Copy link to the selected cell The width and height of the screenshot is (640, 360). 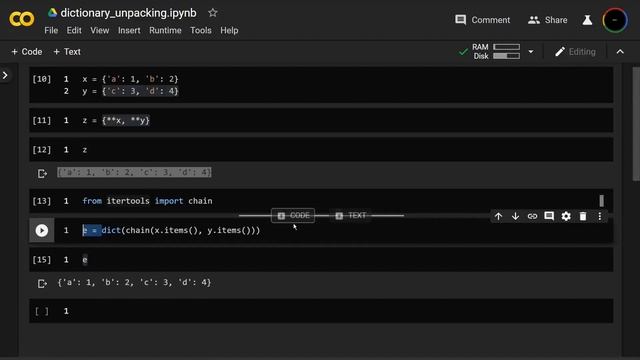(532, 216)
